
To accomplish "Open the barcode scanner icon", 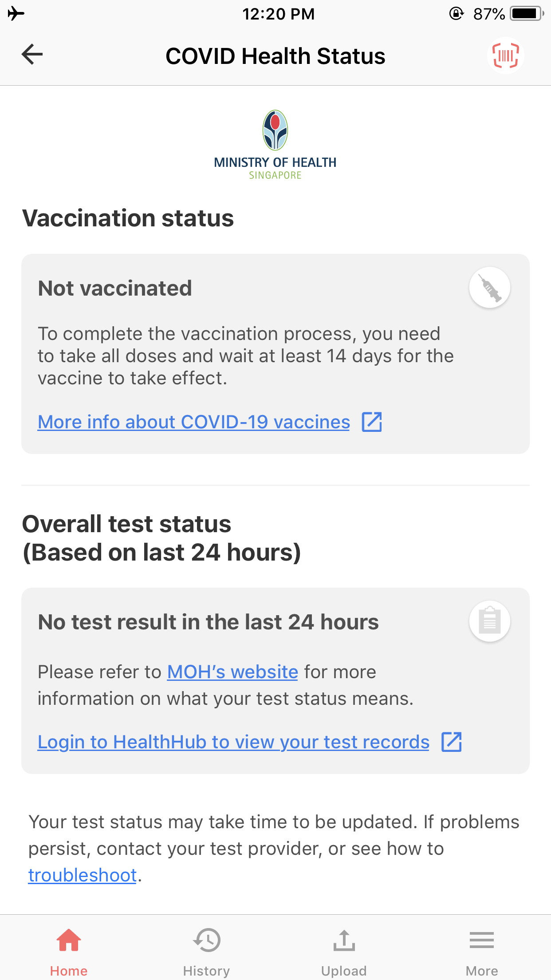I will (x=505, y=55).
